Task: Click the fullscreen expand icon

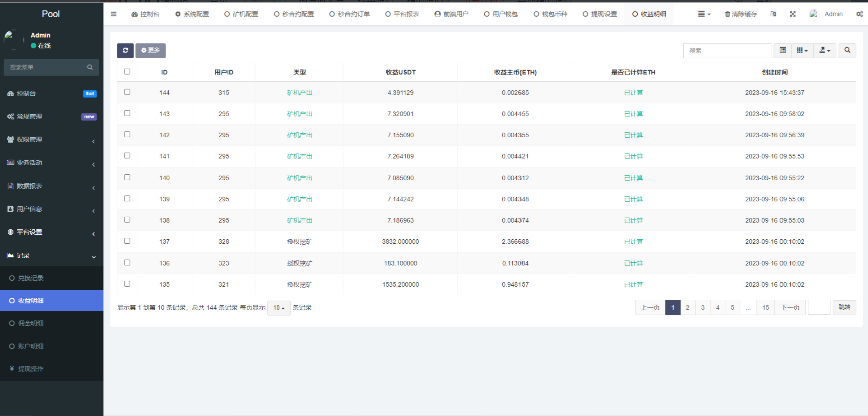Action: coord(793,14)
